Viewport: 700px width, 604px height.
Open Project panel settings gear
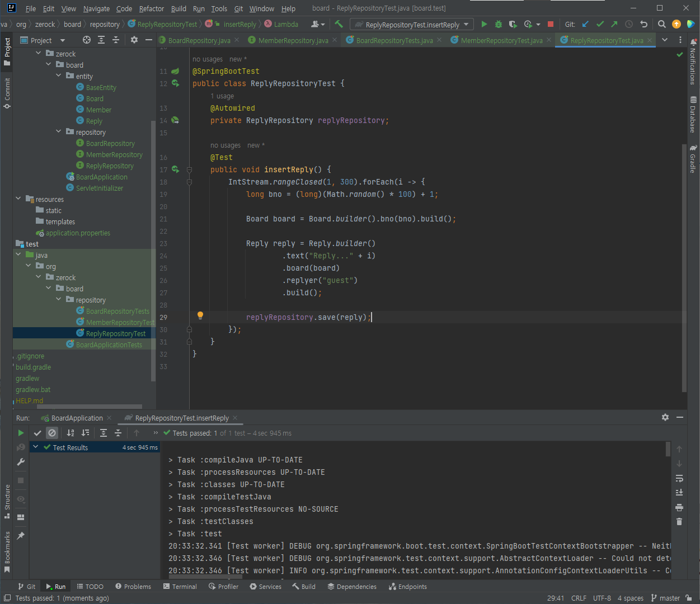pos(134,40)
